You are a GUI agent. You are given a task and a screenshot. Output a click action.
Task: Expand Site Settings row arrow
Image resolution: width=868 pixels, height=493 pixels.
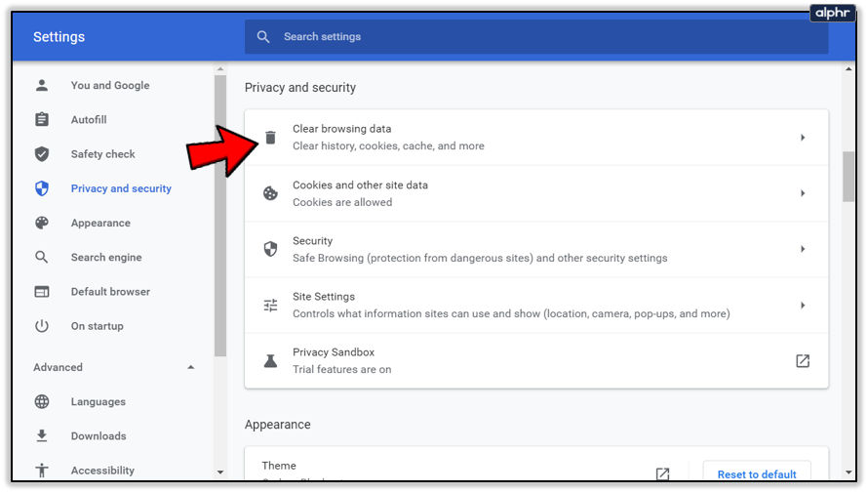tap(803, 306)
